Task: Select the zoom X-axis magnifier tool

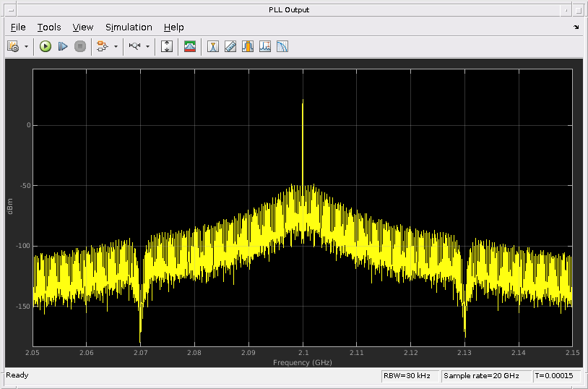Action: [134, 46]
